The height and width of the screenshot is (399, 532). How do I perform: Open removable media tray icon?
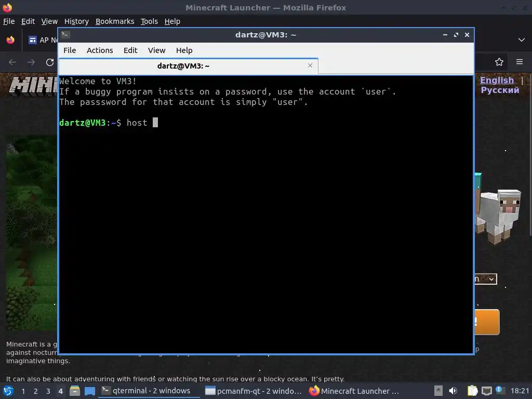[438, 391]
